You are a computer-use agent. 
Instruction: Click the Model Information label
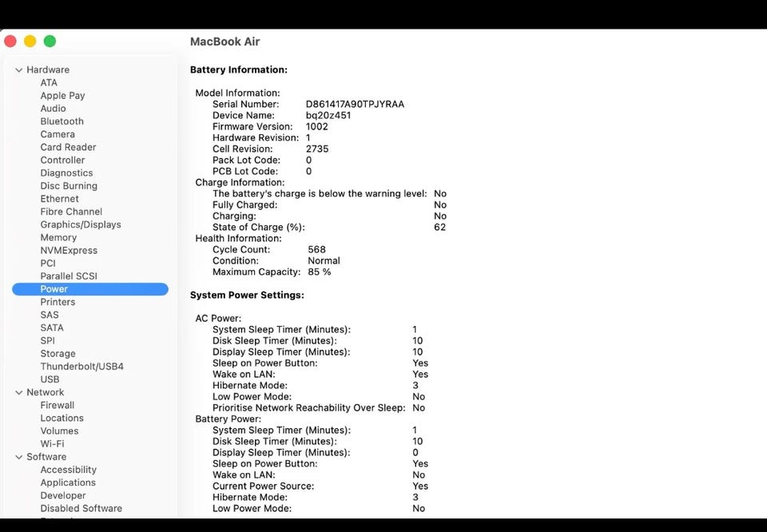coord(237,93)
